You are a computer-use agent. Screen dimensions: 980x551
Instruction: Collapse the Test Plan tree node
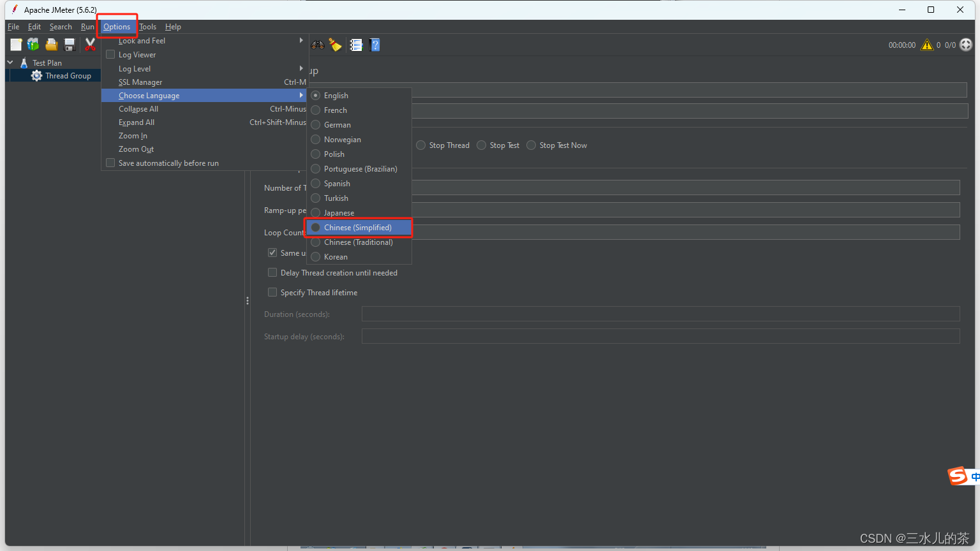pyautogui.click(x=10, y=62)
